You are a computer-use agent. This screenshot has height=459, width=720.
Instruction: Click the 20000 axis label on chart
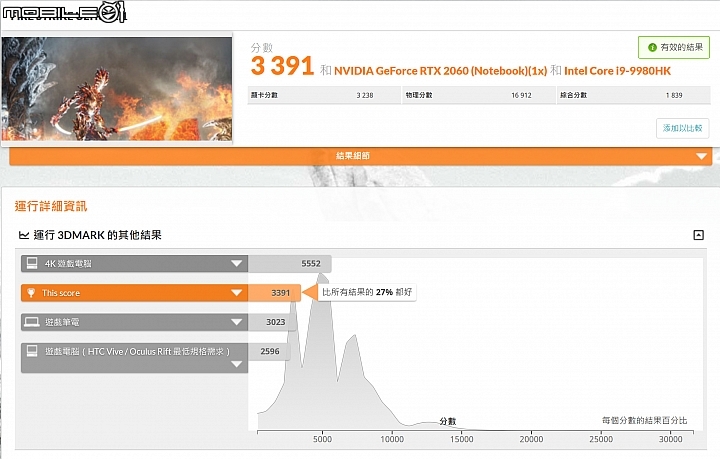point(531,439)
